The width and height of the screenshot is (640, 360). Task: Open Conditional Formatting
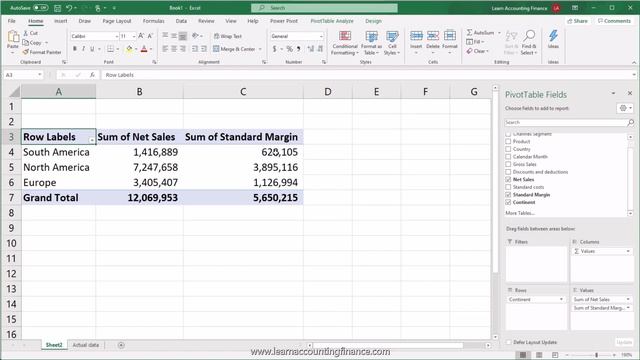(345, 43)
